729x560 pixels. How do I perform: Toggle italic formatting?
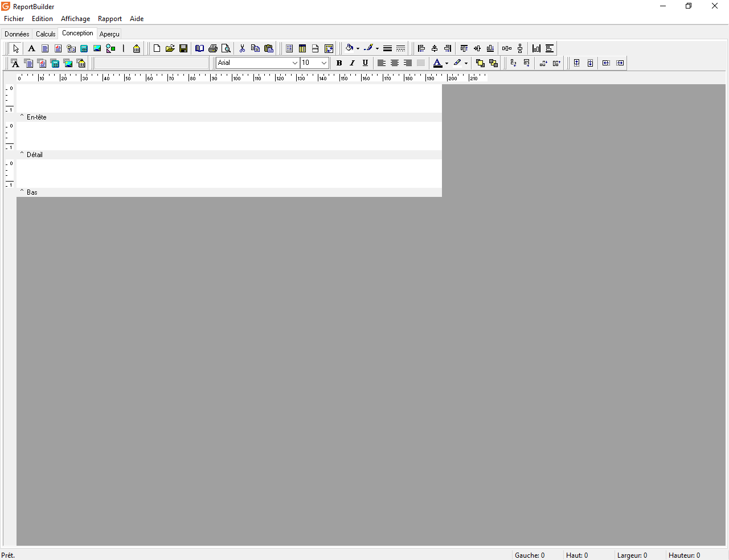pos(352,63)
